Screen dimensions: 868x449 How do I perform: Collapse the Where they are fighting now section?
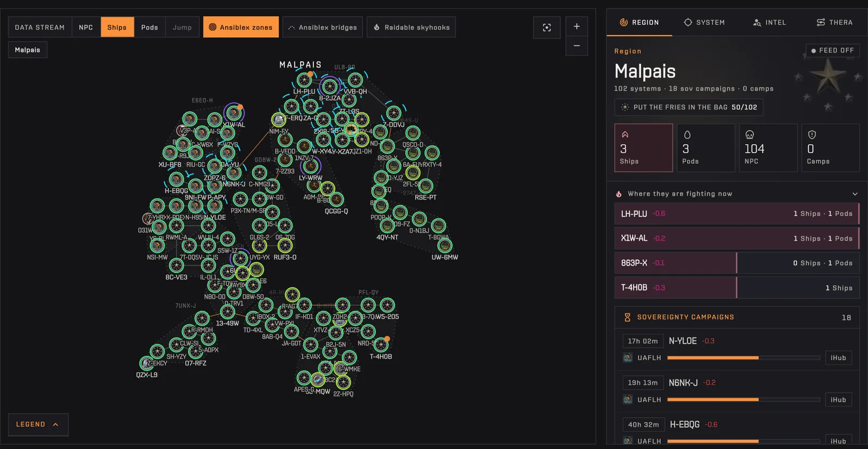[855, 194]
